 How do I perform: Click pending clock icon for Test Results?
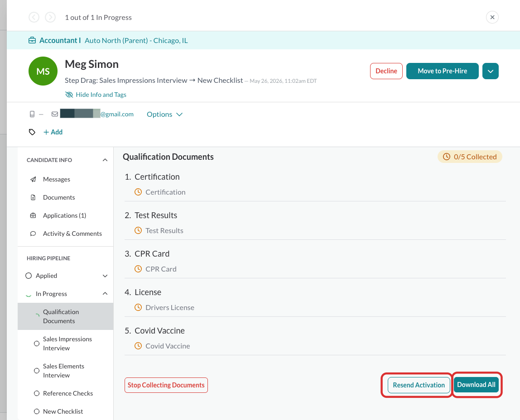tap(138, 230)
